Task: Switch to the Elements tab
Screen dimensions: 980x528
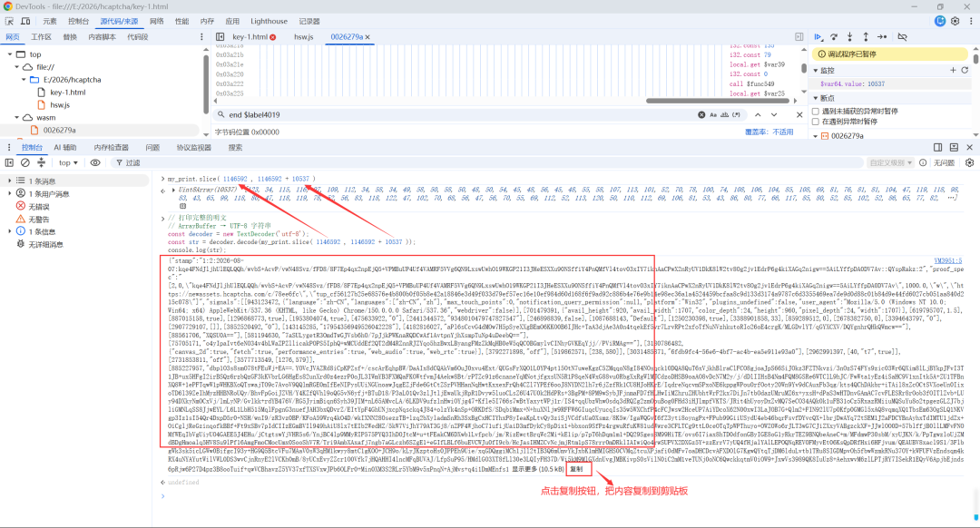Action: click(x=49, y=21)
